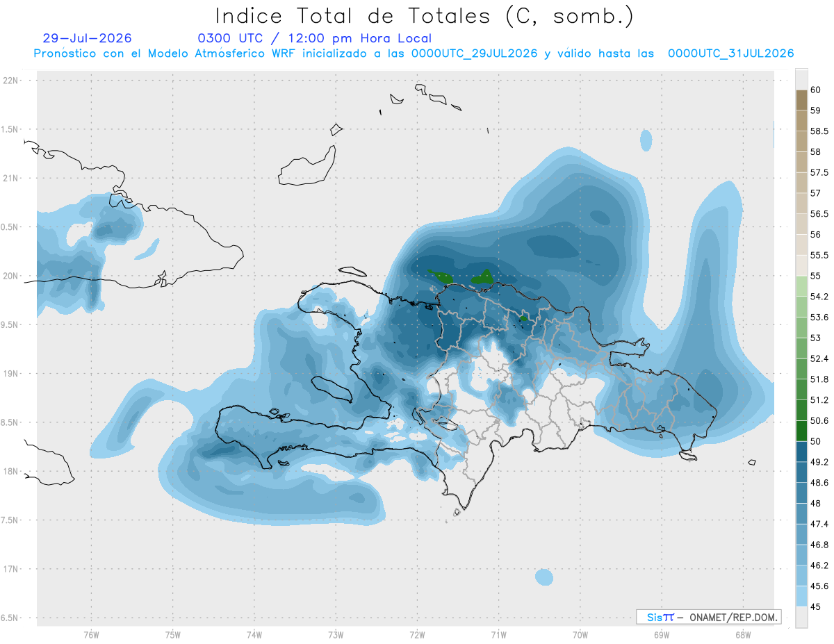Click the '69W' longitude label
The width and height of the screenshot is (834, 644).
[662, 634]
